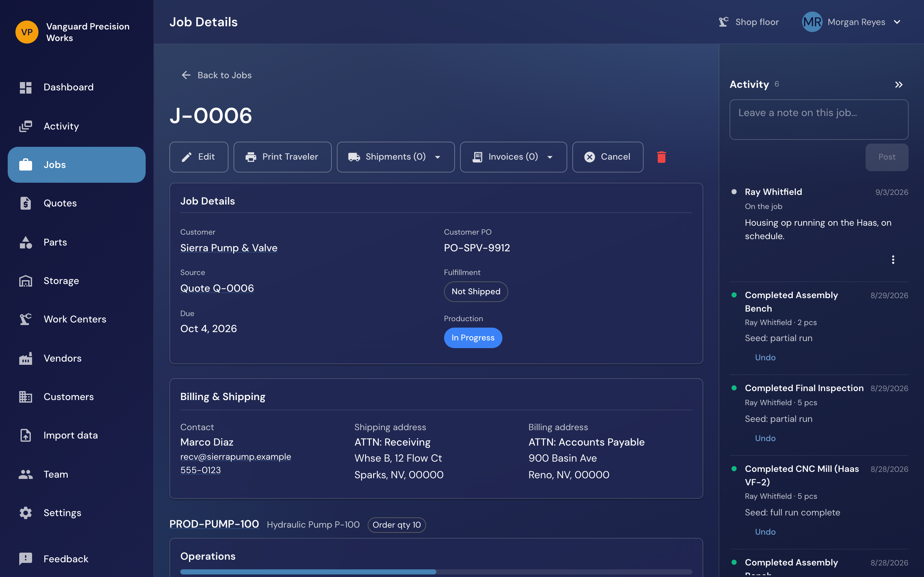The image size is (924, 577).
Task: Undo the Completed Final Inspection entry
Action: [x=765, y=438]
